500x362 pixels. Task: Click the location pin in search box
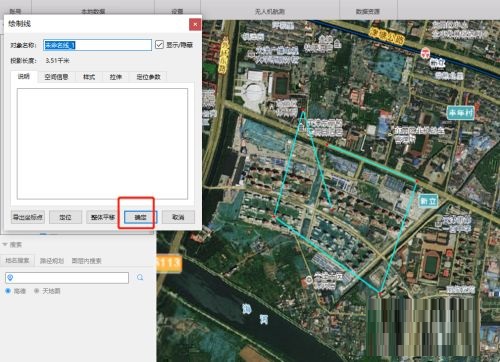tap(10, 278)
